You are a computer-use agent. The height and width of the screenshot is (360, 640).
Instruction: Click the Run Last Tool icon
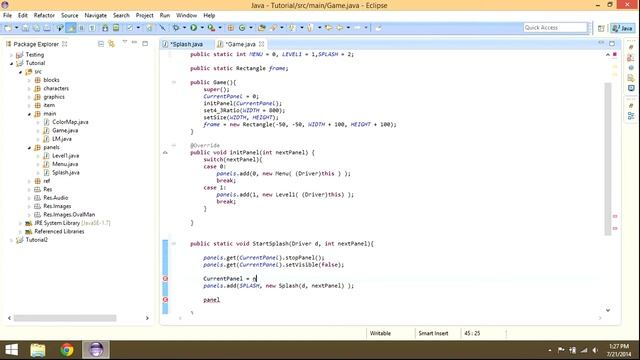pos(211,28)
